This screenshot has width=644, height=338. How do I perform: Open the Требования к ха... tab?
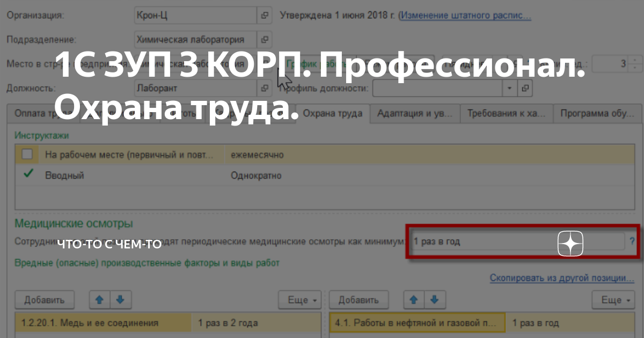(x=507, y=114)
